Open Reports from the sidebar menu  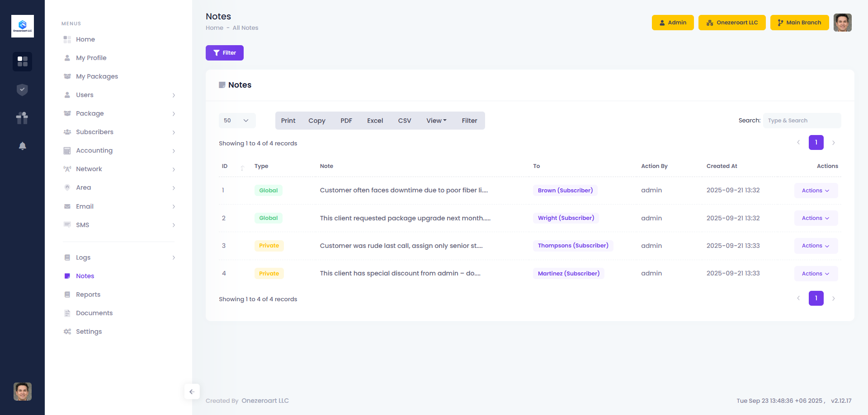click(x=88, y=294)
